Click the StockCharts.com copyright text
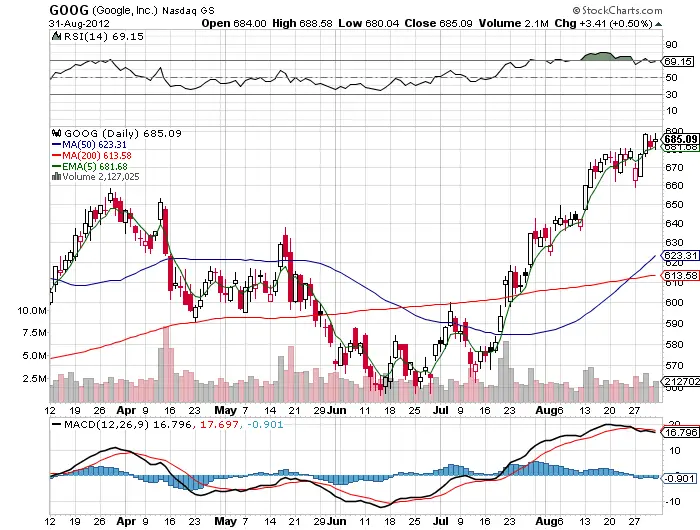 tap(618, 10)
